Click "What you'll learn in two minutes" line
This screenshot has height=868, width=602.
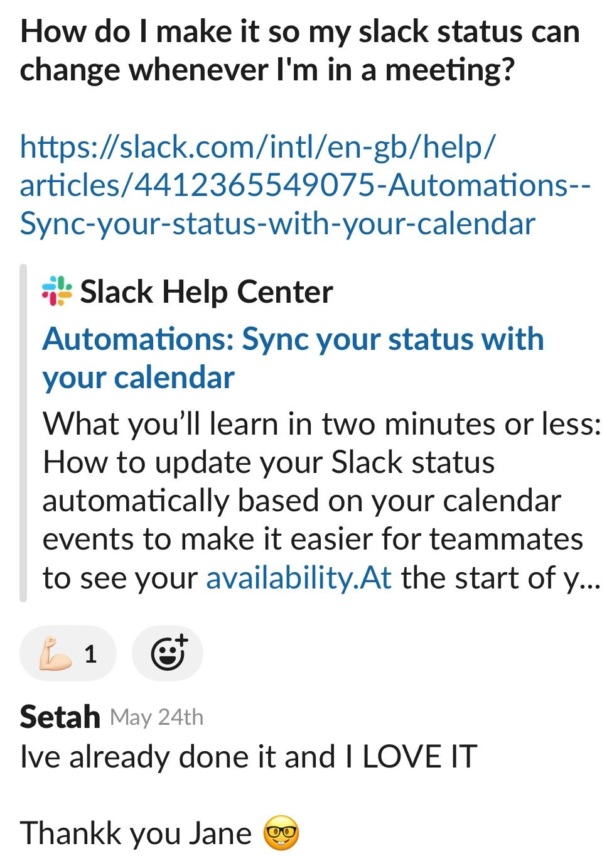[x=321, y=424]
